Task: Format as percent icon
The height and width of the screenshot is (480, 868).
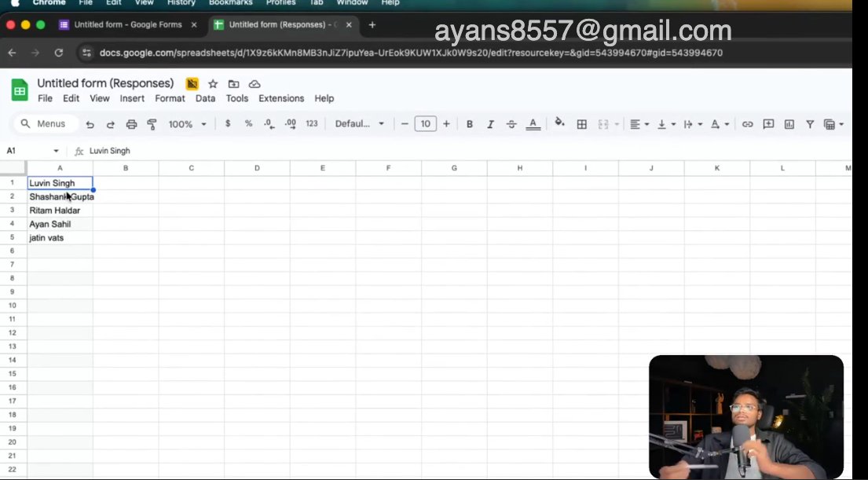Action: (248, 124)
